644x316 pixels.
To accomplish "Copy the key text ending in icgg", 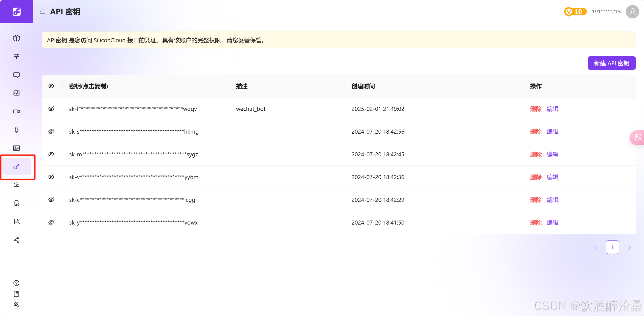I will 132,200.
